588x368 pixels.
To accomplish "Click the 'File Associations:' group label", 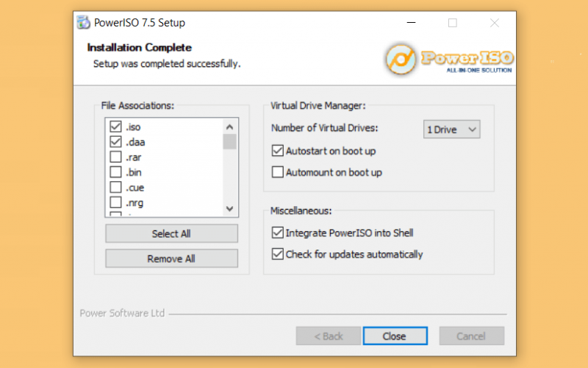I will pyautogui.click(x=137, y=106).
